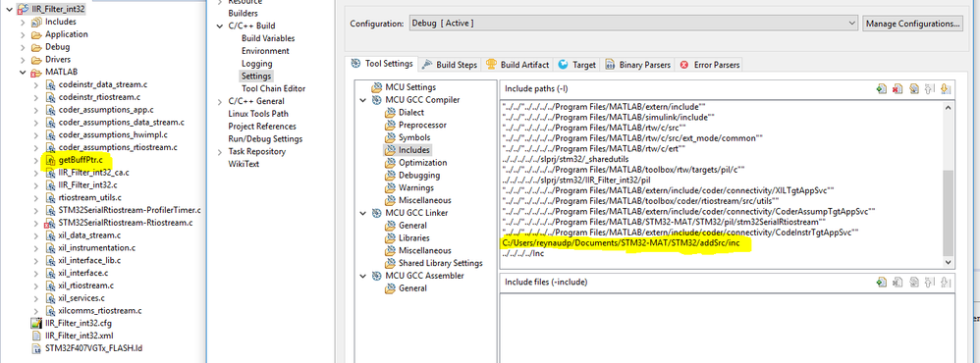Open WikiText properties page
The width and height of the screenshot is (980, 363).
point(244,164)
